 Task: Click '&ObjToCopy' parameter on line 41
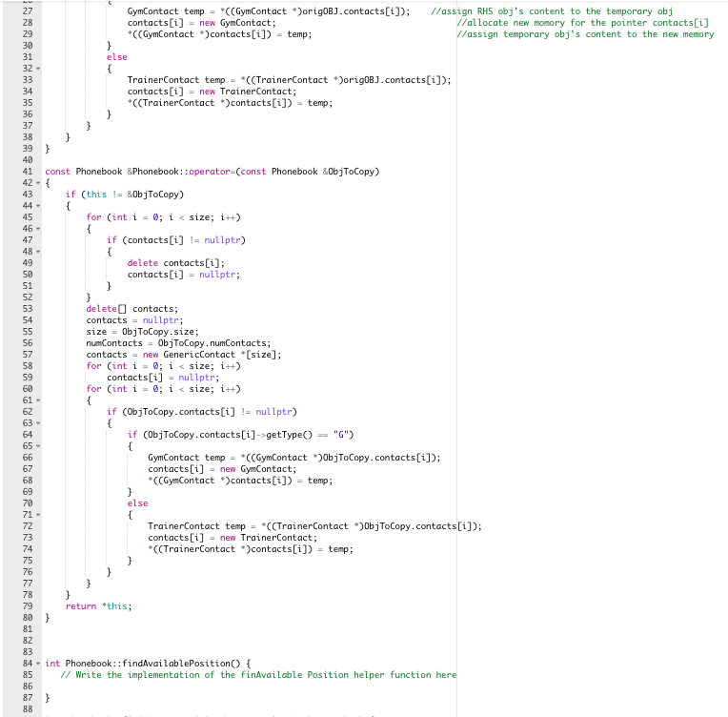tap(348, 172)
